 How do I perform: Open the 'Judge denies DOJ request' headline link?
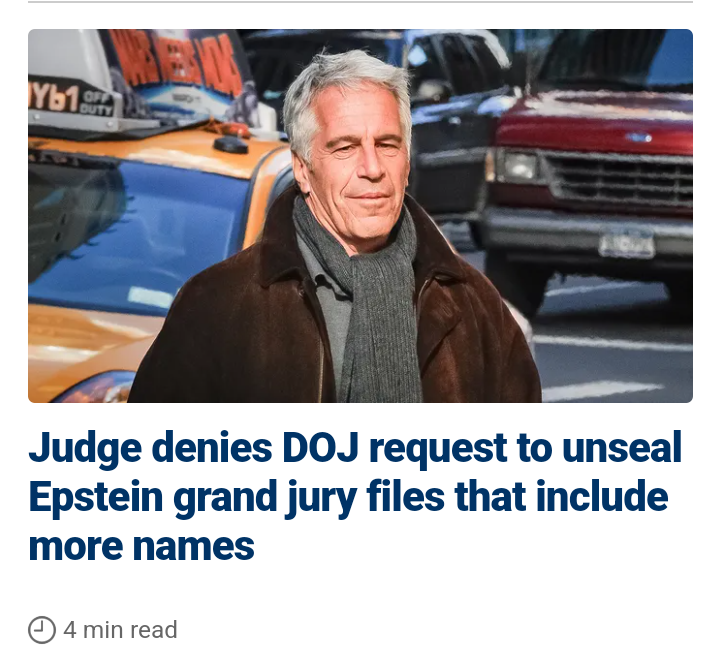pyautogui.click(x=355, y=496)
